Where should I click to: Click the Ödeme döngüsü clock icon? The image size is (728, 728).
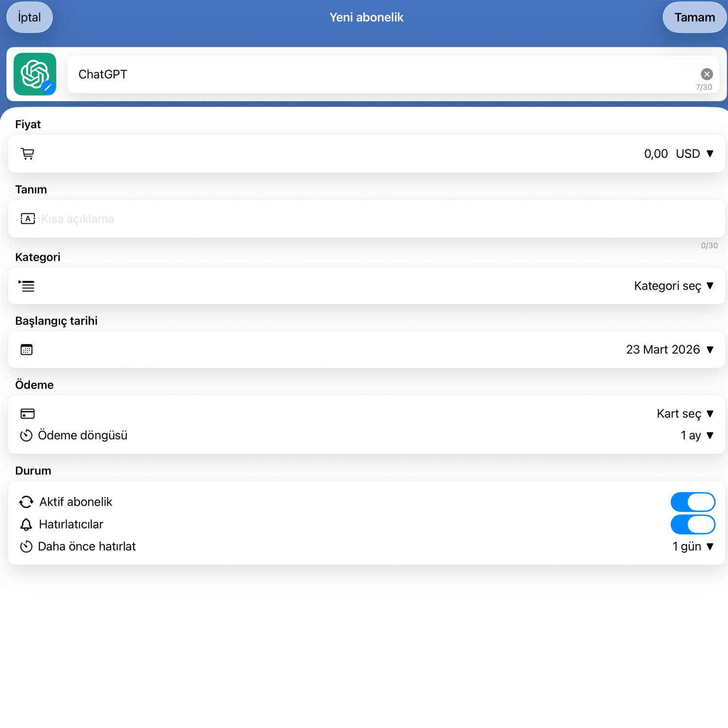(x=26, y=435)
